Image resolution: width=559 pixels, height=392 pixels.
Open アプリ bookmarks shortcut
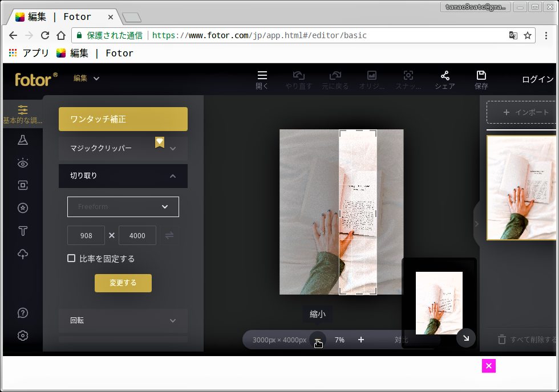29,53
